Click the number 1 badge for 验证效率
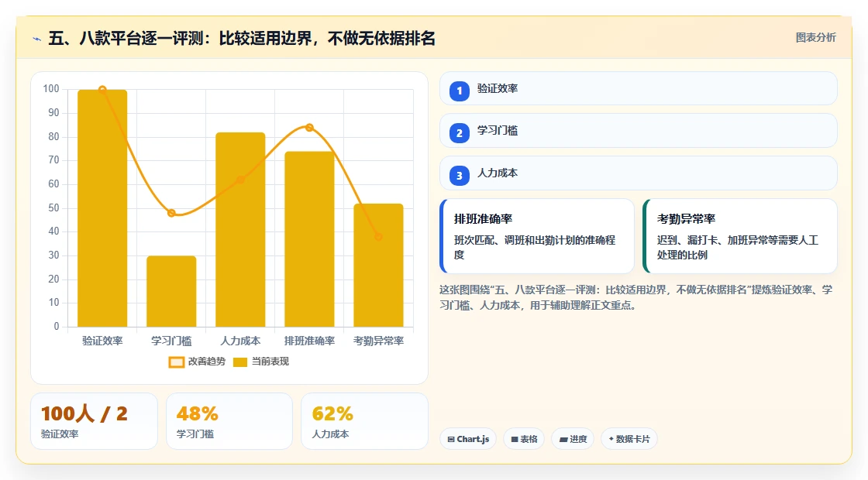Image resolution: width=868 pixels, height=480 pixels. tap(459, 91)
